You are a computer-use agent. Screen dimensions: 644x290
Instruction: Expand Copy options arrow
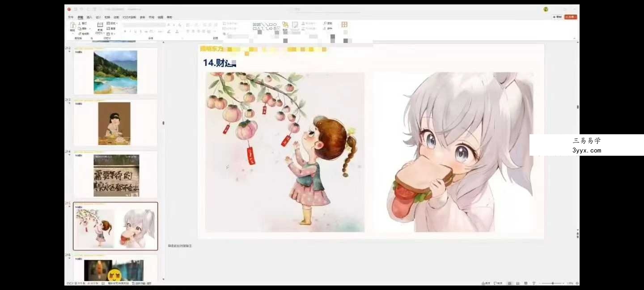click(90, 29)
